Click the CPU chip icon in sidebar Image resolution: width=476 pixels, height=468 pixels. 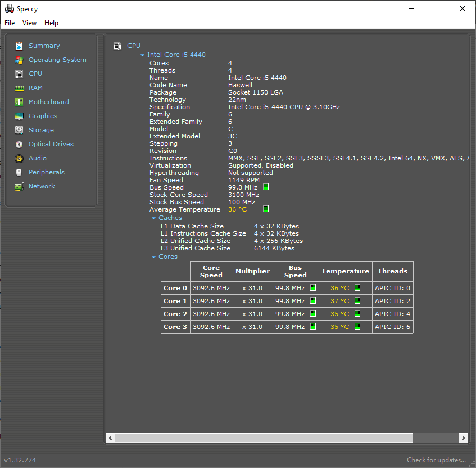(19, 74)
